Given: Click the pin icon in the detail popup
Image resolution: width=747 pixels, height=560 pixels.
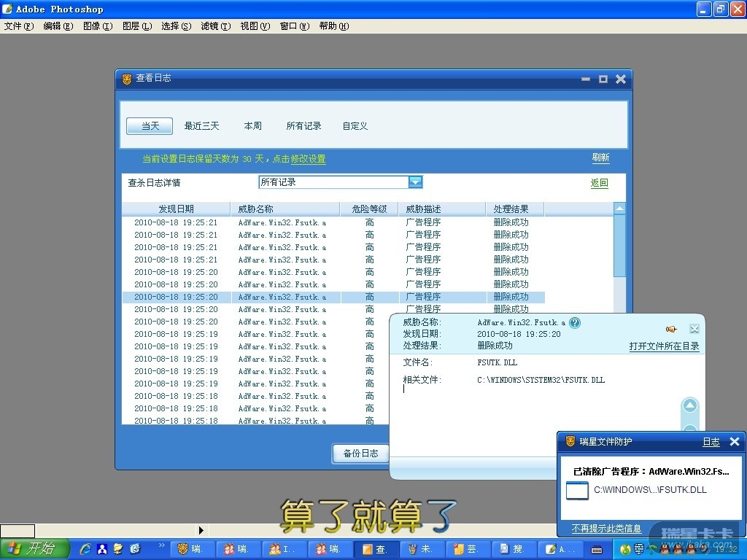Looking at the screenshot, I should pyautogui.click(x=671, y=329).
